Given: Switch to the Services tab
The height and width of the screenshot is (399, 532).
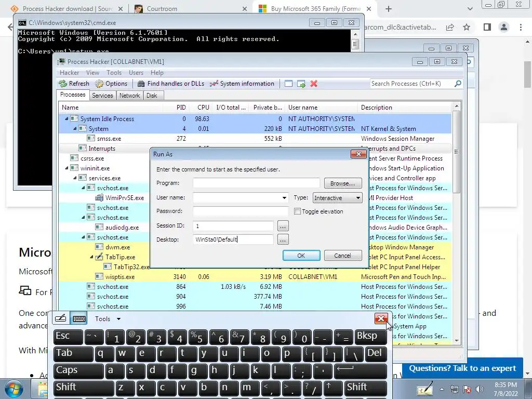Looking at the screenshot, I should [102, 96].
